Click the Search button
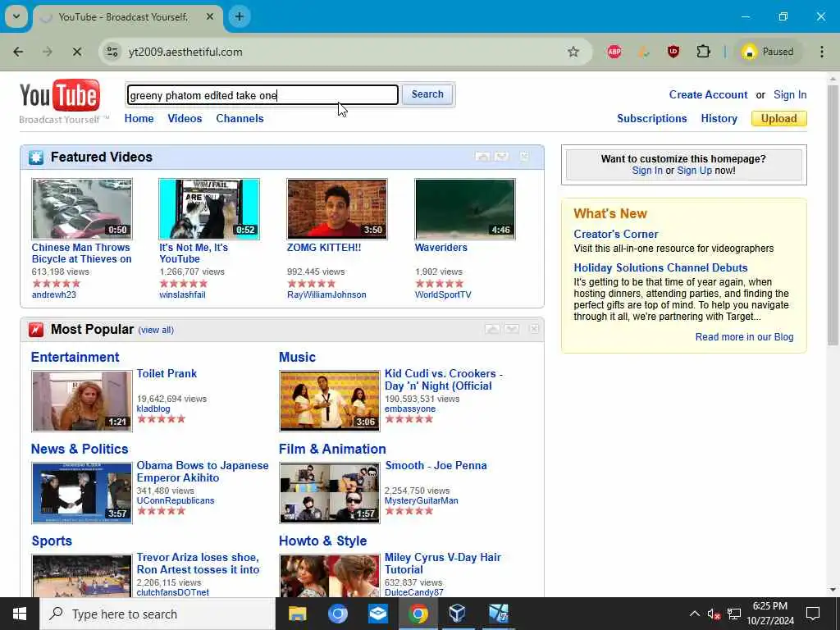Image resolution: width=840 pixels, height=630 pixels. pos(427,94)
